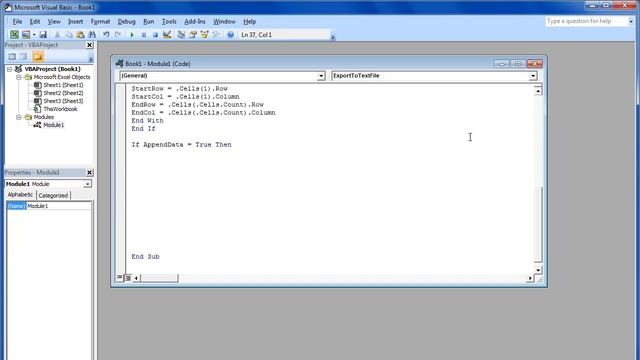This screenshot has height=360, width=640.
Task: Click the Reset stop icon
Action: (155, 35)
